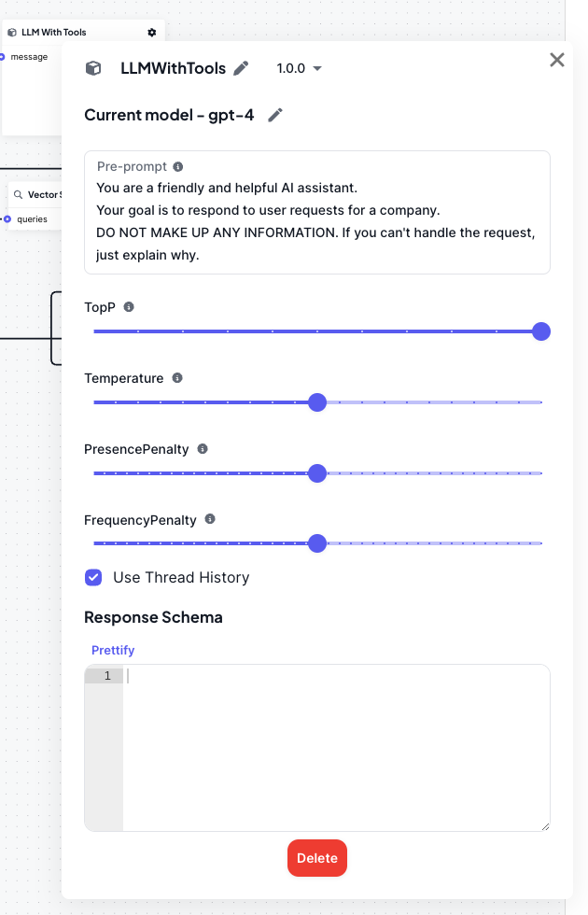This screenshot has width=588, height=915.
Task: Show the Temperature info tooltip
Action: pos(177,378)
